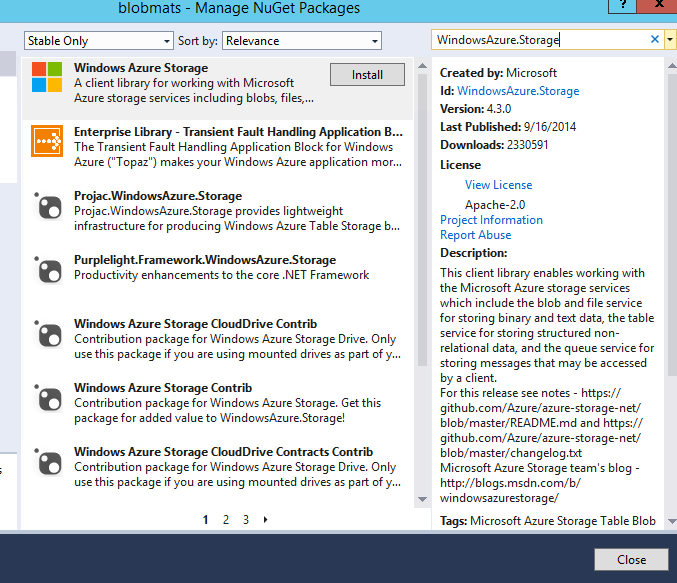Click the help question mark button in title bar
This screenshot has height=583, width=677.
click(x=622, y=6)
